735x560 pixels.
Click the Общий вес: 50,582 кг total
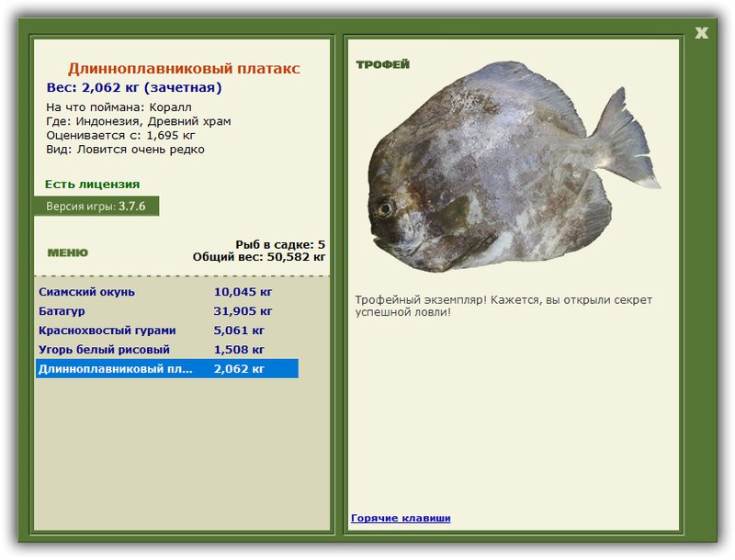(259, 256)
